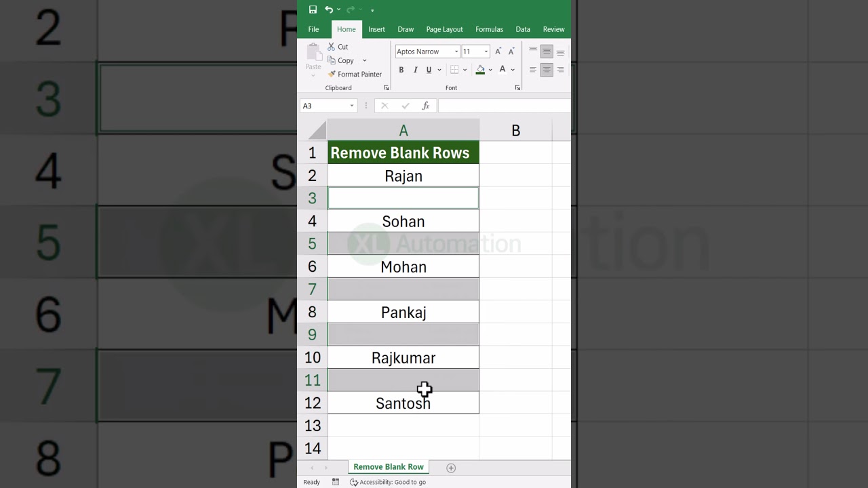Add a new sheet with plus icon
This screenshot has width=868, height=488.
click(x=451, y=468)
